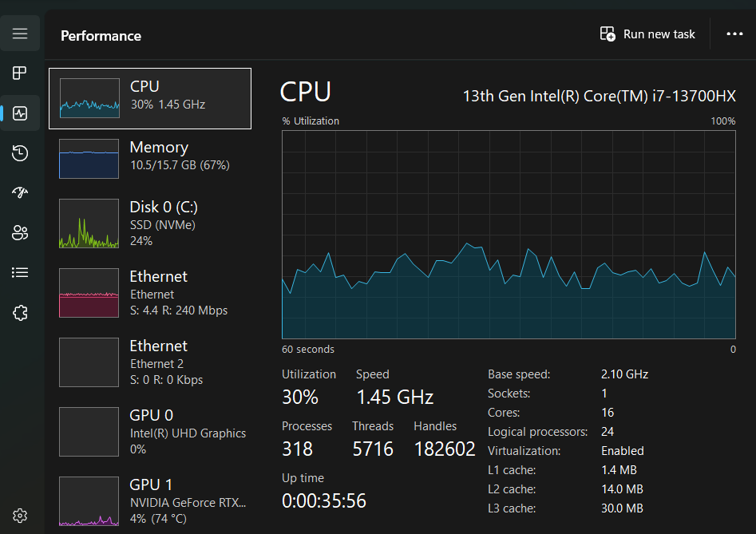The width and height of the screenshot is (756, 534).
Task: Click the i7-13700HX processor name text
Action: coord(599,97)
